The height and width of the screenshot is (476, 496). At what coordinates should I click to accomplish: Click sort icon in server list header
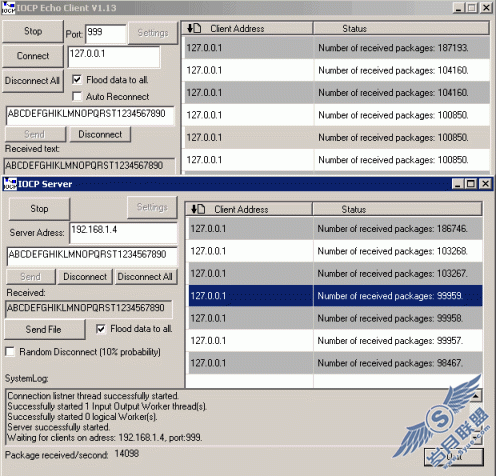198,209
